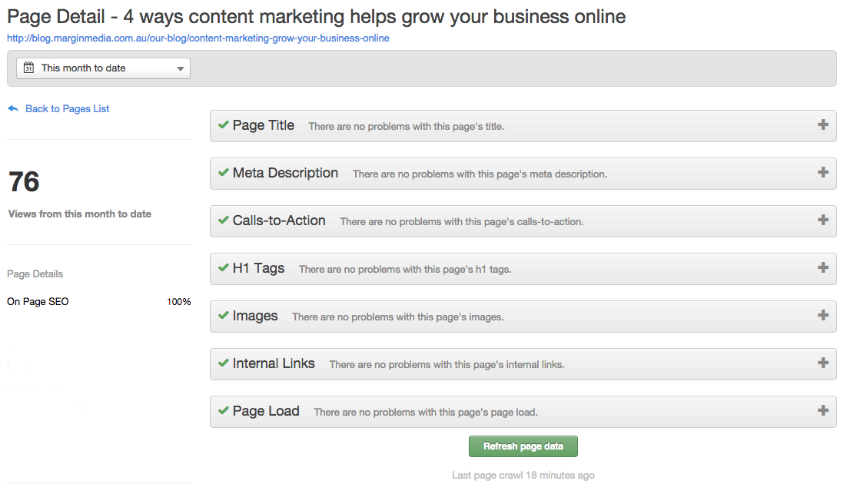Click the green checkmark beside Meta Description
850x494 pixels.
tap(223, 172)
